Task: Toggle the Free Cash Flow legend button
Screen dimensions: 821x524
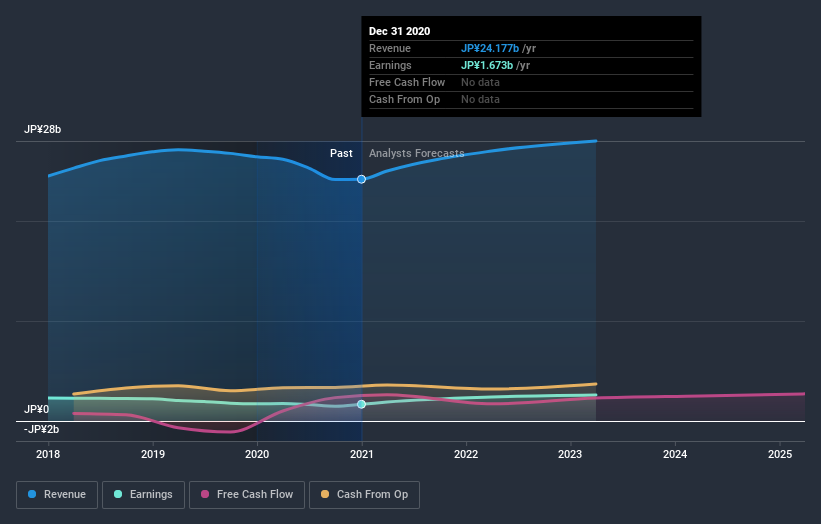Action: [x=247, y=495]
